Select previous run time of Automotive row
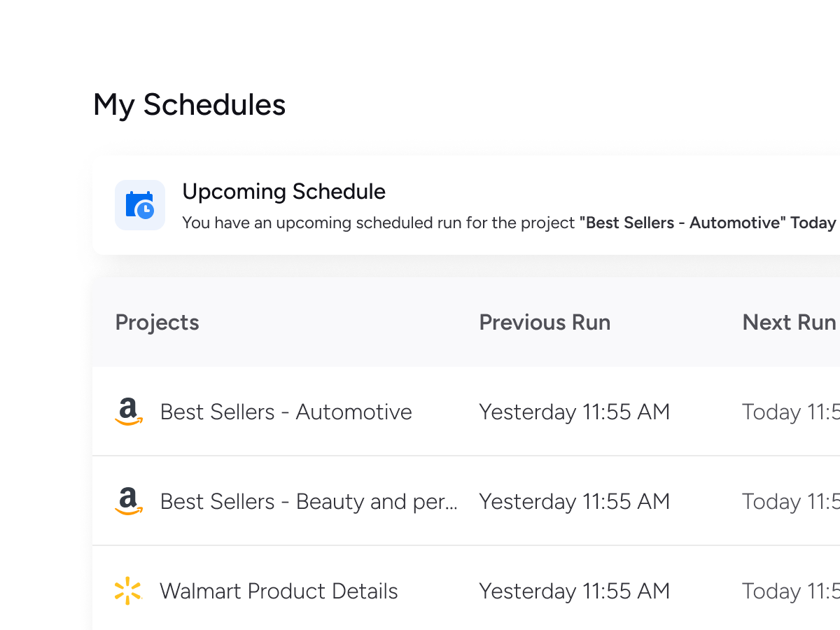Viewport: 840px width, 630px height. click(x=574, y=412)
